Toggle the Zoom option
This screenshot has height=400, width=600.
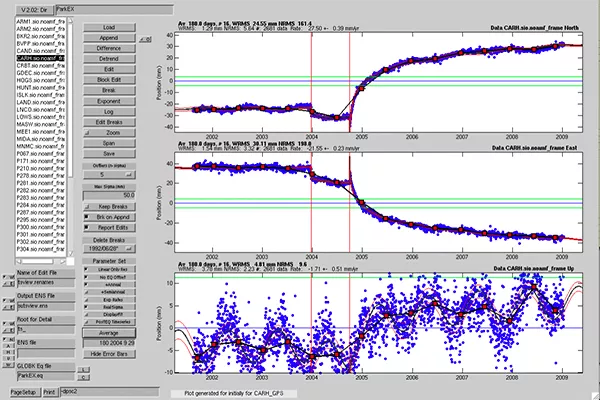109,133
